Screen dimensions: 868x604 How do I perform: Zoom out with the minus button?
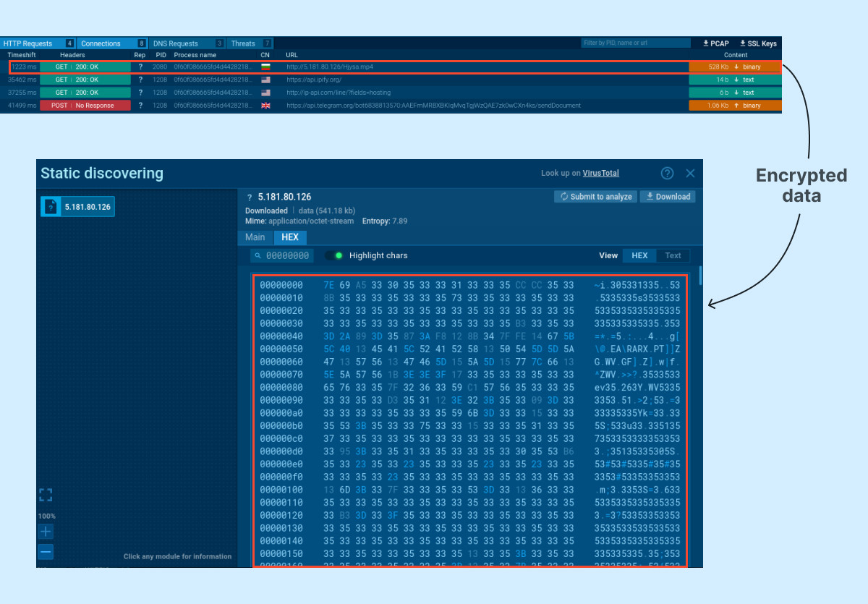[46, 552]
